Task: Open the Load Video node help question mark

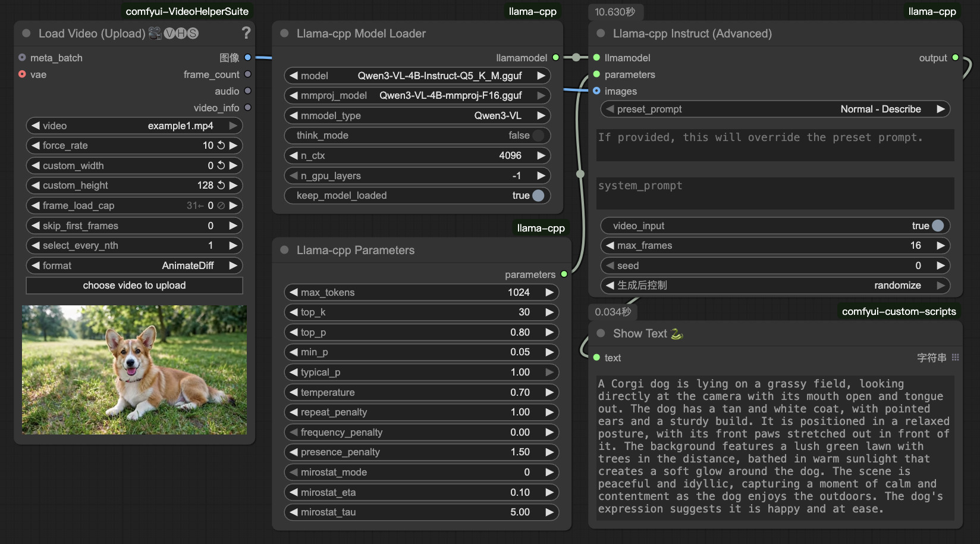Action: pos(246,33)
